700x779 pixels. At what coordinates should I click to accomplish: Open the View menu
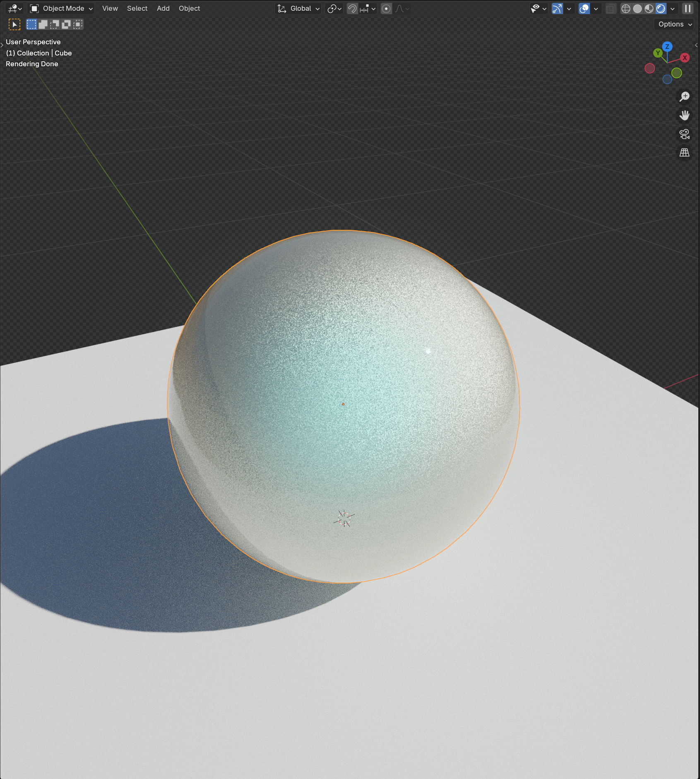point(110,8)
